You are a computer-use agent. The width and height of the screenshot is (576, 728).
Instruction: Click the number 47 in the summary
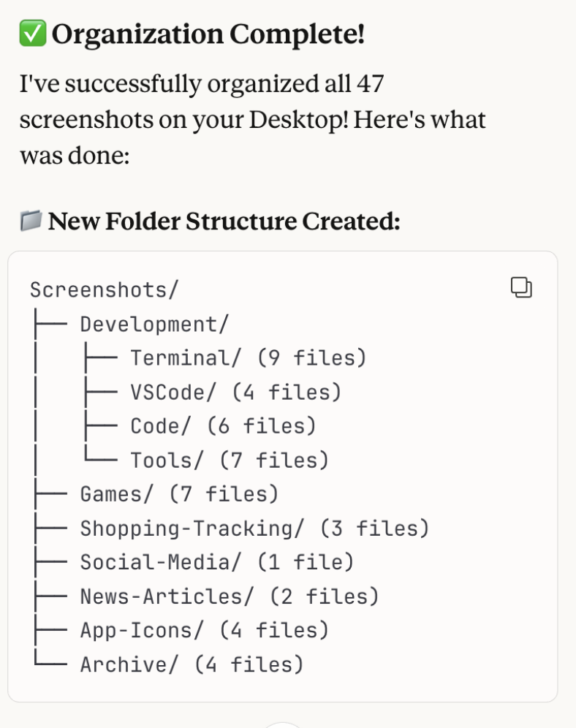pos(371,85)
